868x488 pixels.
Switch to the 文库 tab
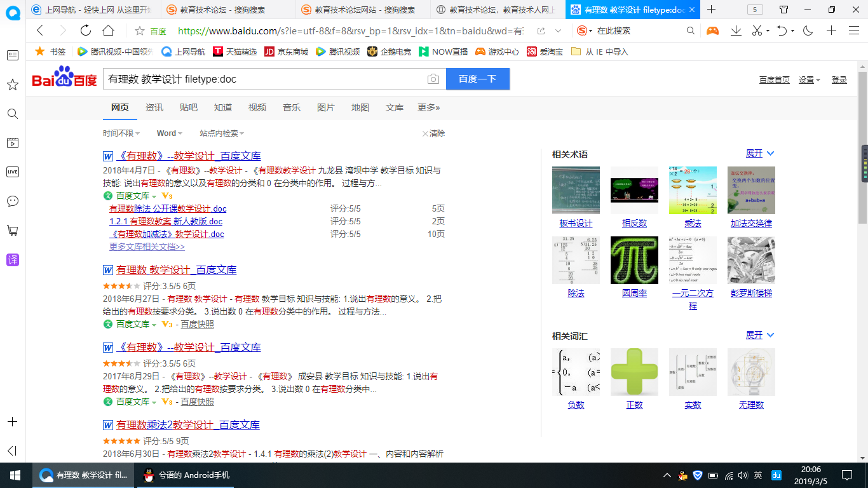click(x=395, y=107)
